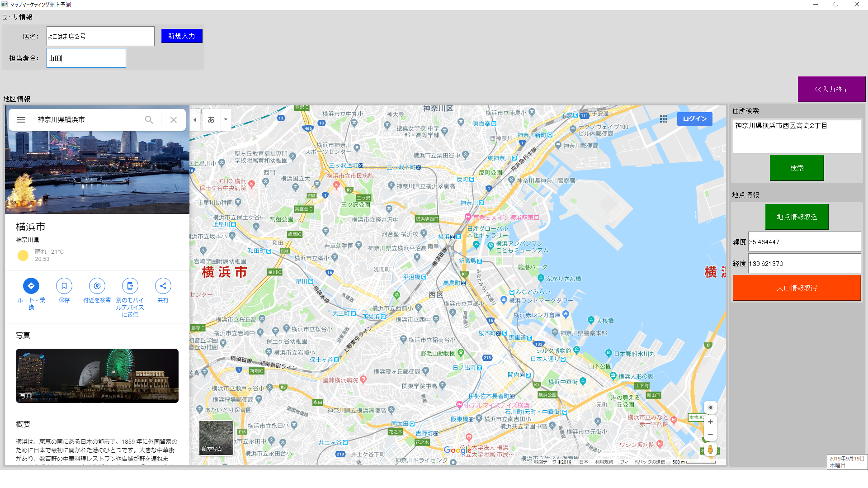Screen dimensions: 868x488
Task: Open the Google Maps hamburger menu
Action: (21, 120)
